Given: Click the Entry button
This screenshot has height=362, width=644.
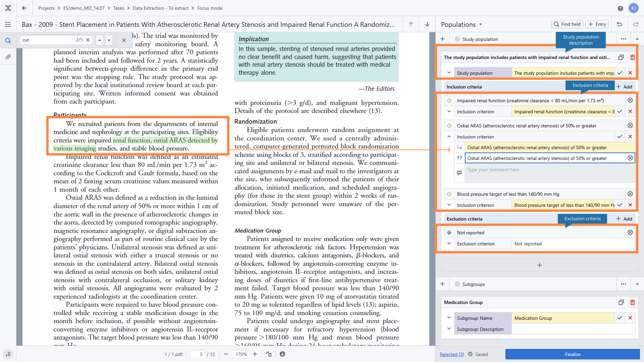Looking at the screenshot, I should click(597, 24).
